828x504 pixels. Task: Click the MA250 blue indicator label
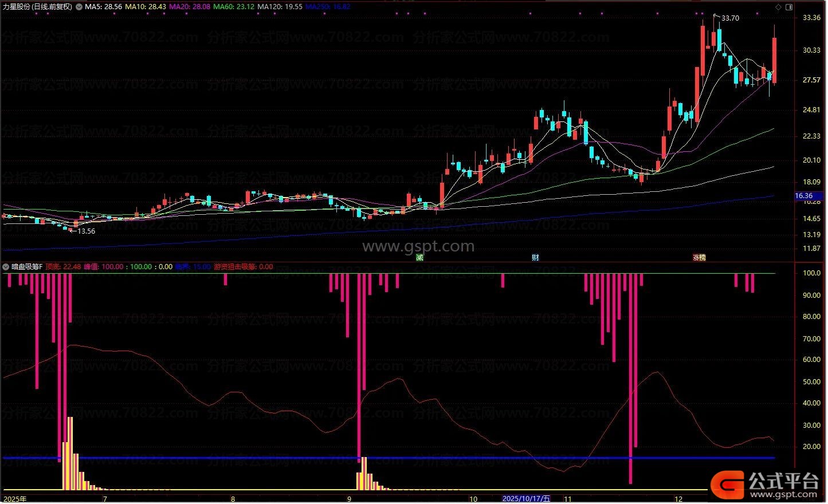coord(328,7)
